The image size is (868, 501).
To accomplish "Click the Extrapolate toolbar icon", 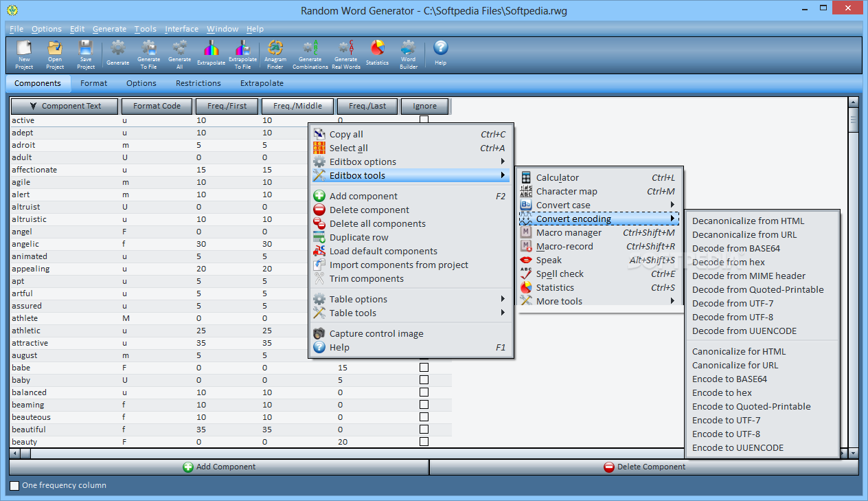I will [x=212, y=53].
